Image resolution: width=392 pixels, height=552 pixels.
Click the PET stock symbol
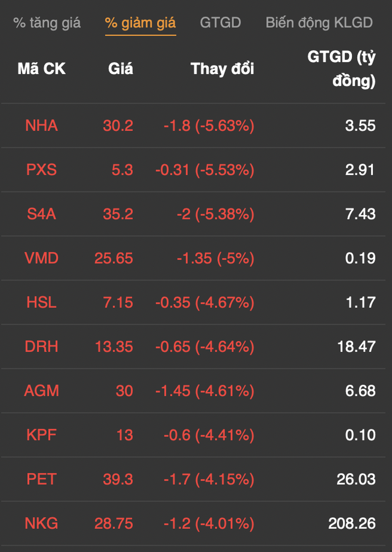click(x=41, y=479)
